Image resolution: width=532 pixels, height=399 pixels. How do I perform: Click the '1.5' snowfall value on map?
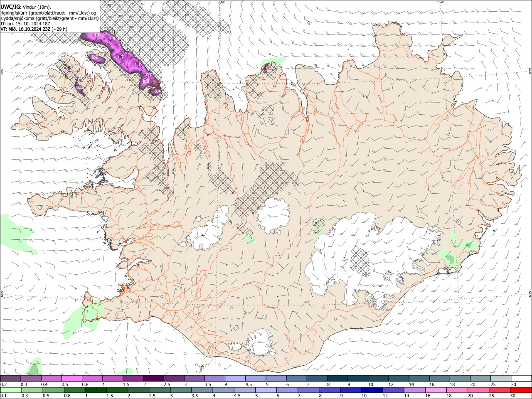click(x=111, y=39)
